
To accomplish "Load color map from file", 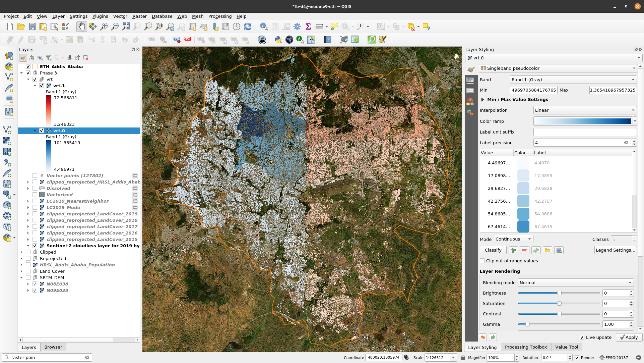I will [548, 250].
